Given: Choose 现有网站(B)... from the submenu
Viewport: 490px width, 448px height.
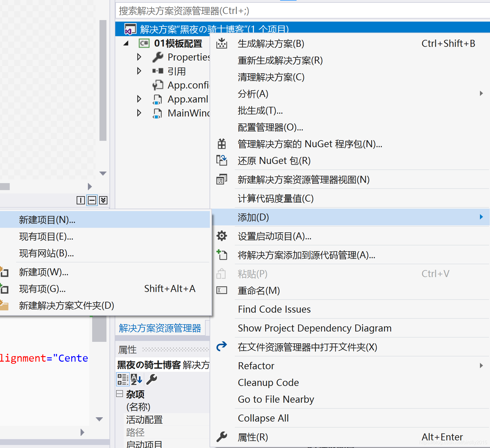Looking at the screenshot, I should pyautogui.click(x=105, y=253).
